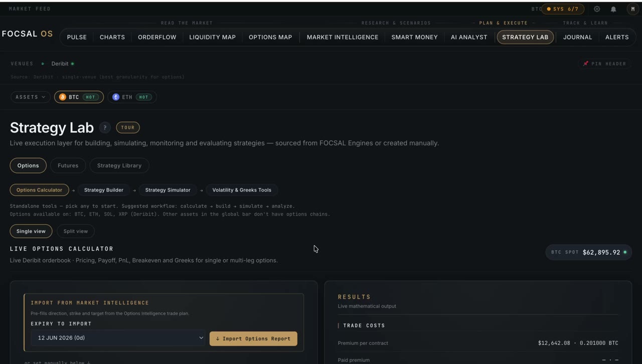Click the Bitcoin coin icon
The width and height of the screenshot is (642, 364).
click(63, 97)
